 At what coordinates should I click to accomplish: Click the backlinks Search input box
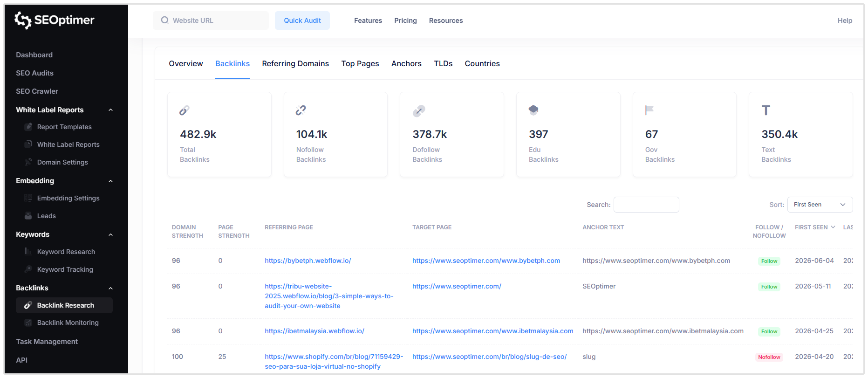646,205
